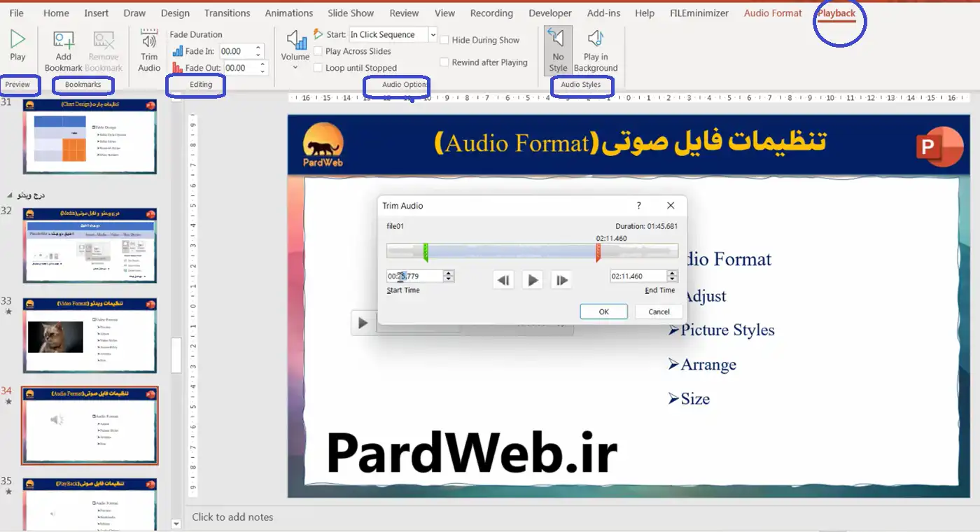
Task: Select slide 33 Video Format thumbnail
Action: 90,335
